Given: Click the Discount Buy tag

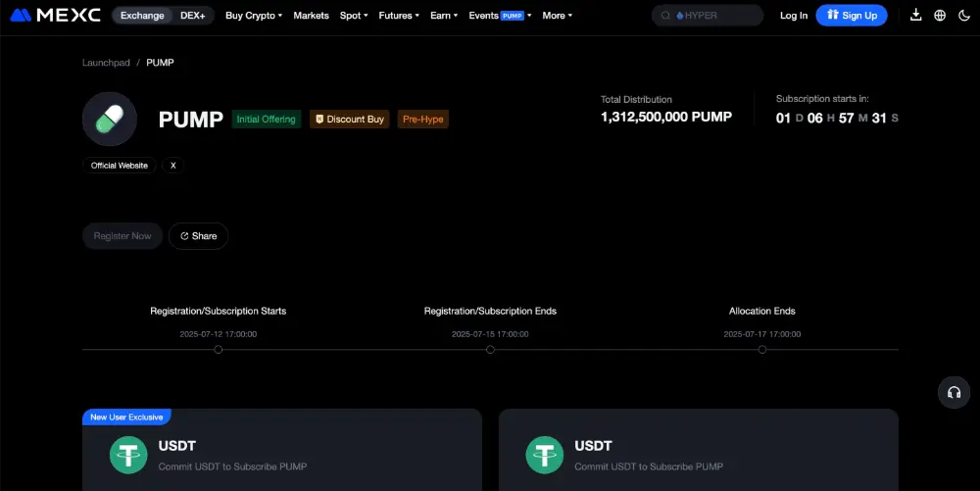Looking at the screenshot, I should pos(350,120).
